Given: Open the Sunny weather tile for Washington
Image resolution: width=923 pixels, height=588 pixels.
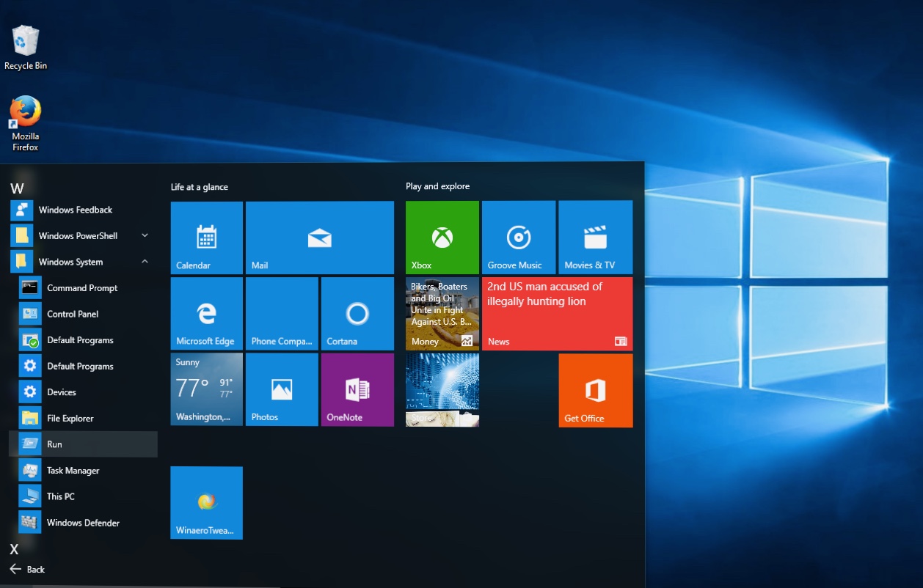Looking at the screenshot, I should (x=206, y=389).
